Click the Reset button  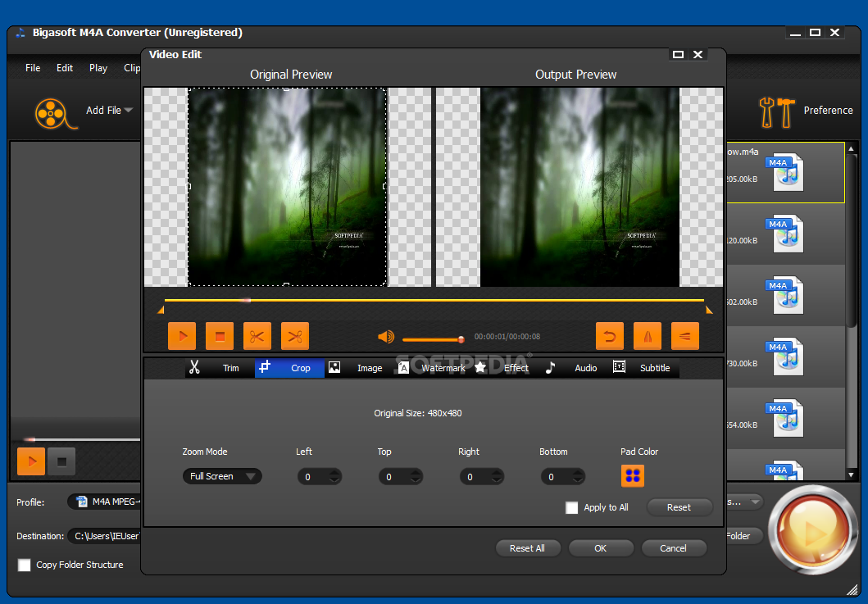coord(679,507)
